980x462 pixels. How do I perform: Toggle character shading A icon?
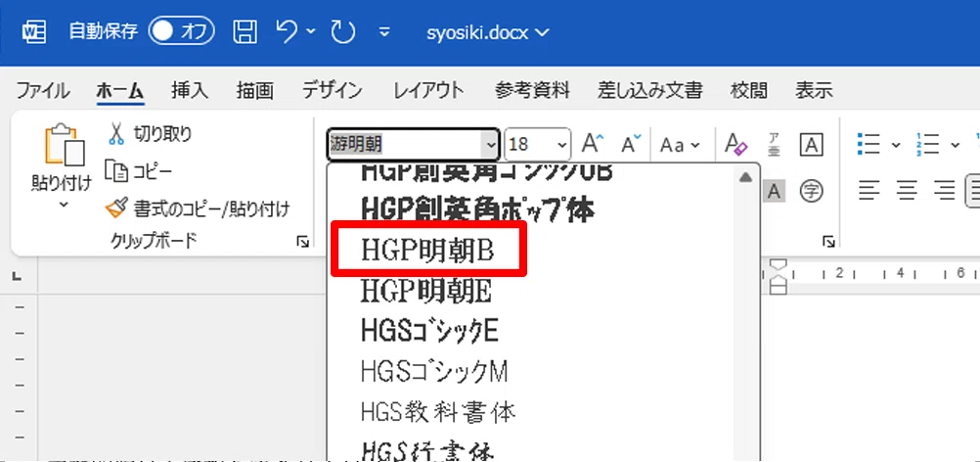click(774, 191)
